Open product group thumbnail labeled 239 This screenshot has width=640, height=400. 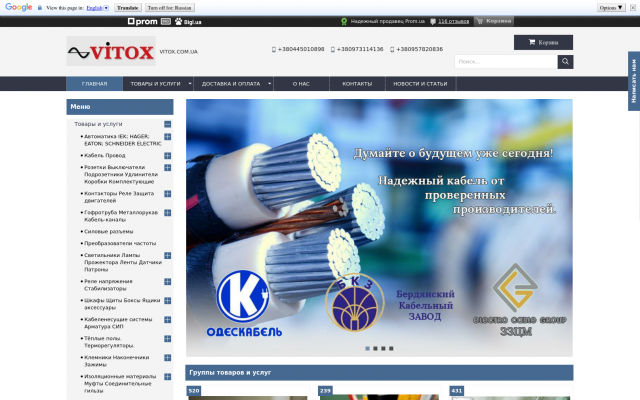click(379, 393)
